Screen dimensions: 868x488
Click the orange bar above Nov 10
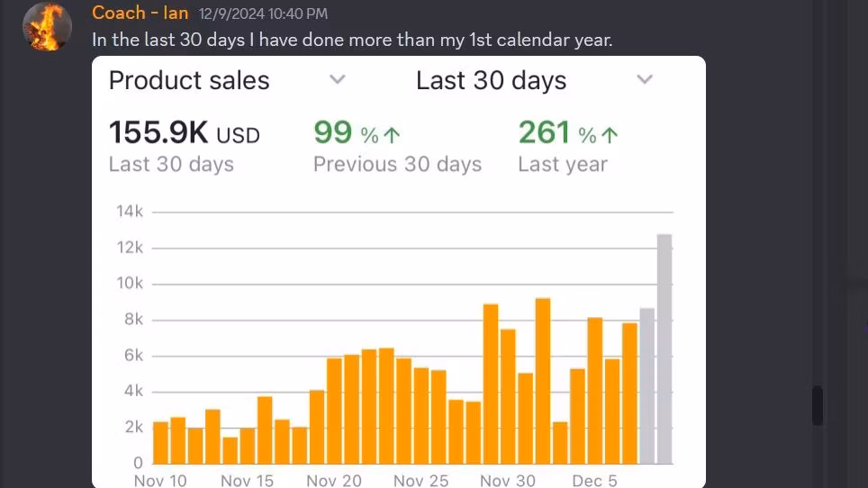tap(160, 443)
